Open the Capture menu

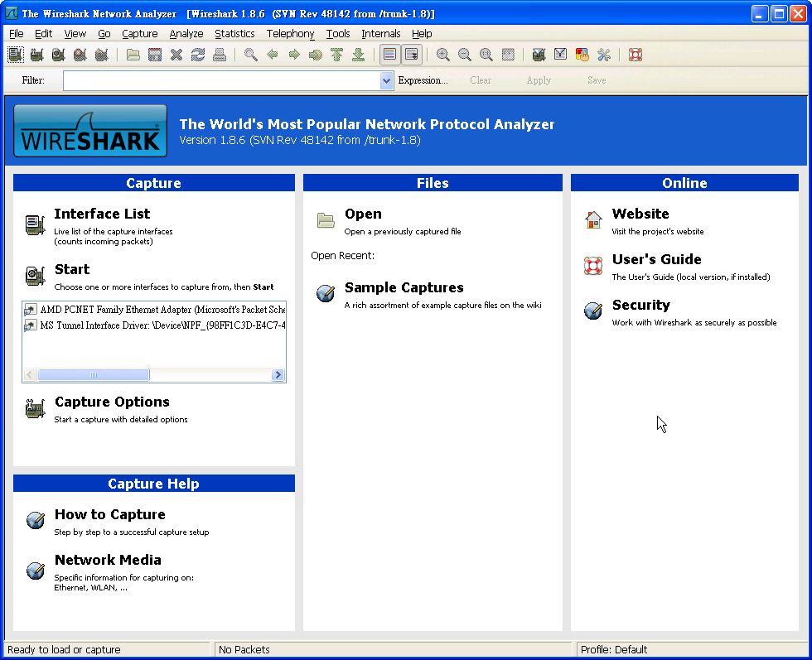[140, 34]
